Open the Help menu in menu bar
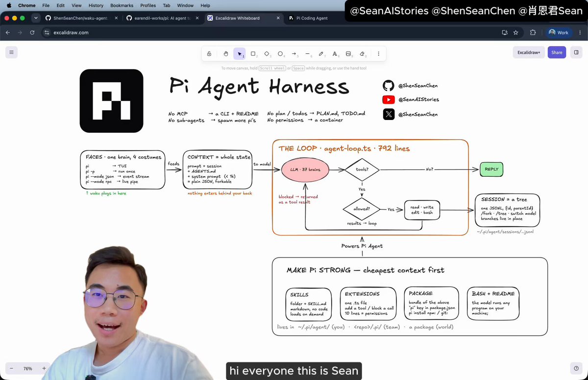This screenshot has height=380, width=588. [x=205, y=5]
